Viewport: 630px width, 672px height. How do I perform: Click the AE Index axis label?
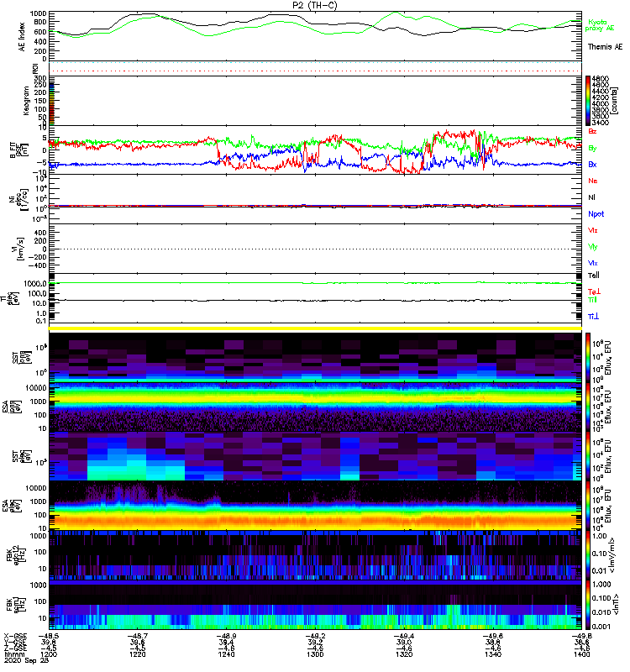pos(22,37)
